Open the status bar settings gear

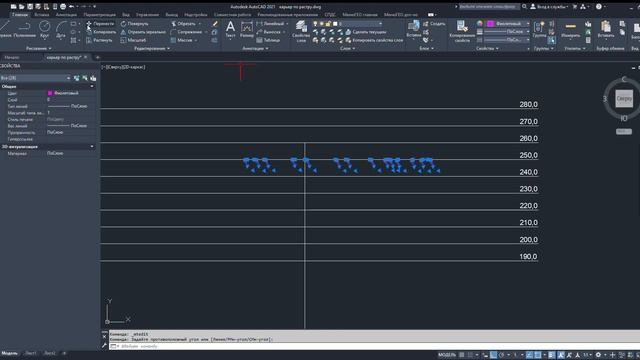click(598, 355)
